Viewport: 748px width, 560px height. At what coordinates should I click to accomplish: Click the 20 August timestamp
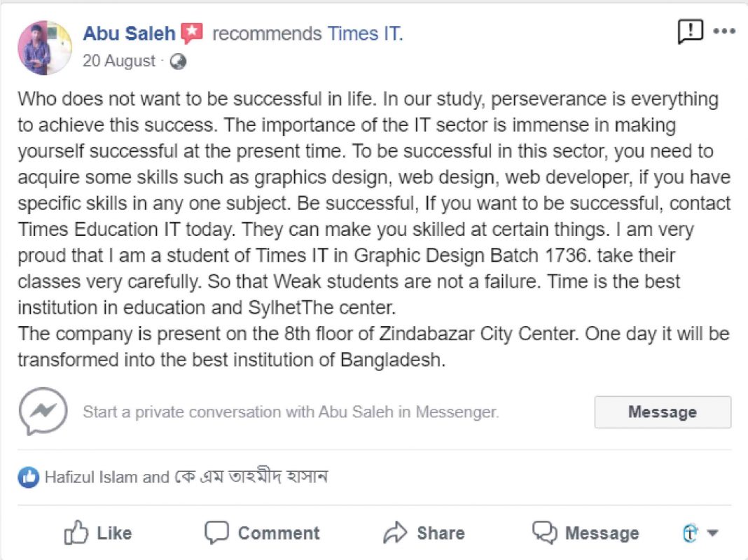(119, 62)
